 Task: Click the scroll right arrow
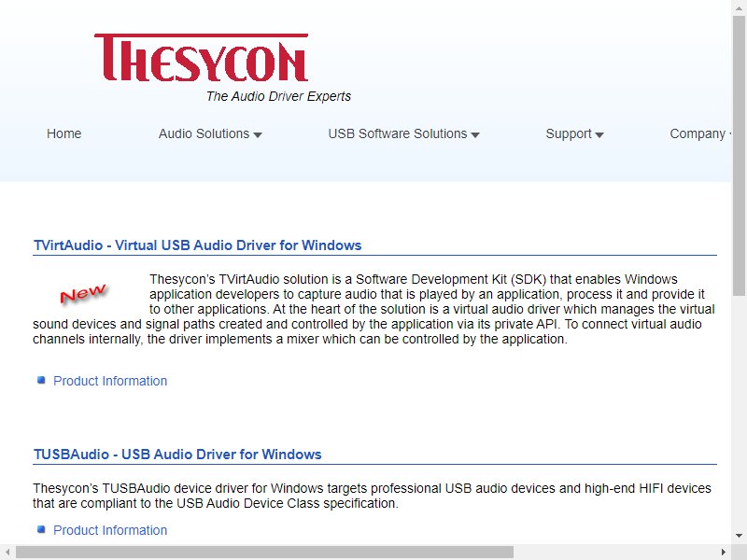click(724, 553)
